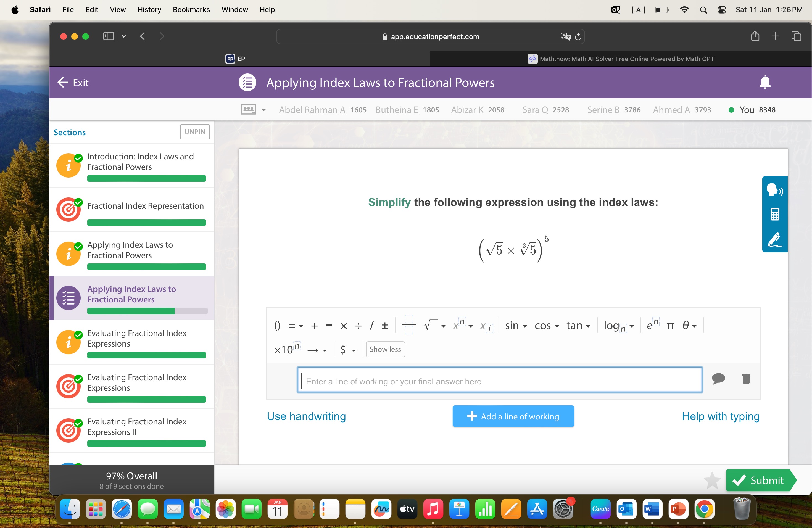The image size is (812, 528).
Task: Insert the multiplication sign
Action: [x=344, y=326]
